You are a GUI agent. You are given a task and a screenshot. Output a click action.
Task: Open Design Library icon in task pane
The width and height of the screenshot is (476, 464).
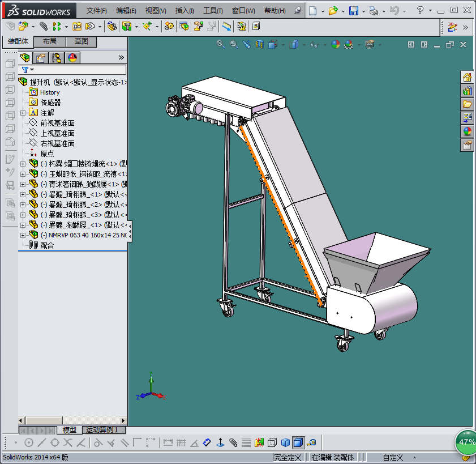(467, 91)
